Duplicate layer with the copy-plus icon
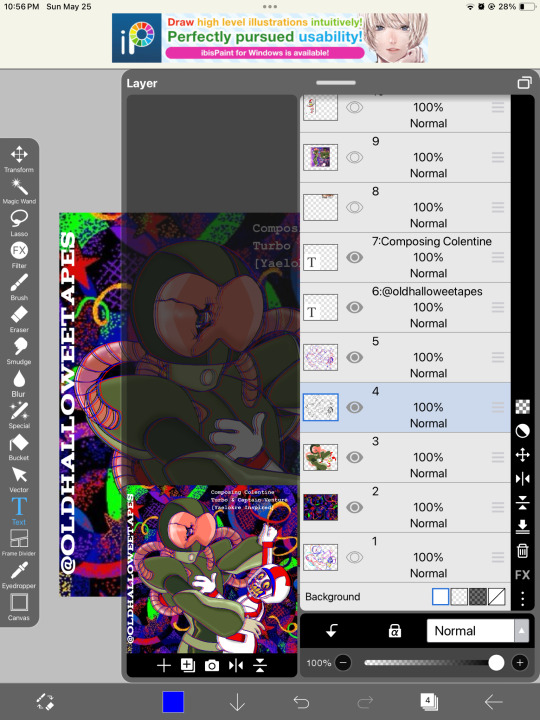540x720 pixels. [x=188, y=665]
